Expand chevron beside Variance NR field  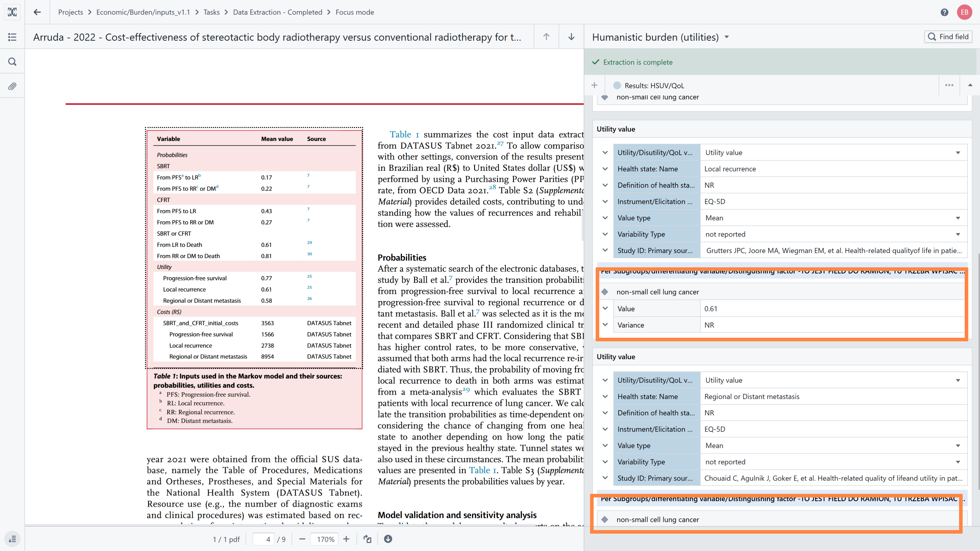[605, 325]
